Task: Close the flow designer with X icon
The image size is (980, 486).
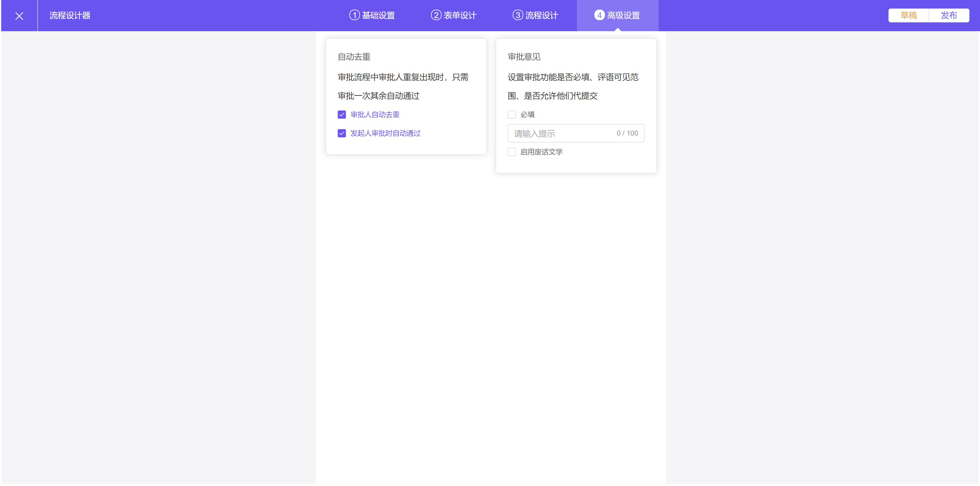Action: pyautogui.click(x=19, y=15)
